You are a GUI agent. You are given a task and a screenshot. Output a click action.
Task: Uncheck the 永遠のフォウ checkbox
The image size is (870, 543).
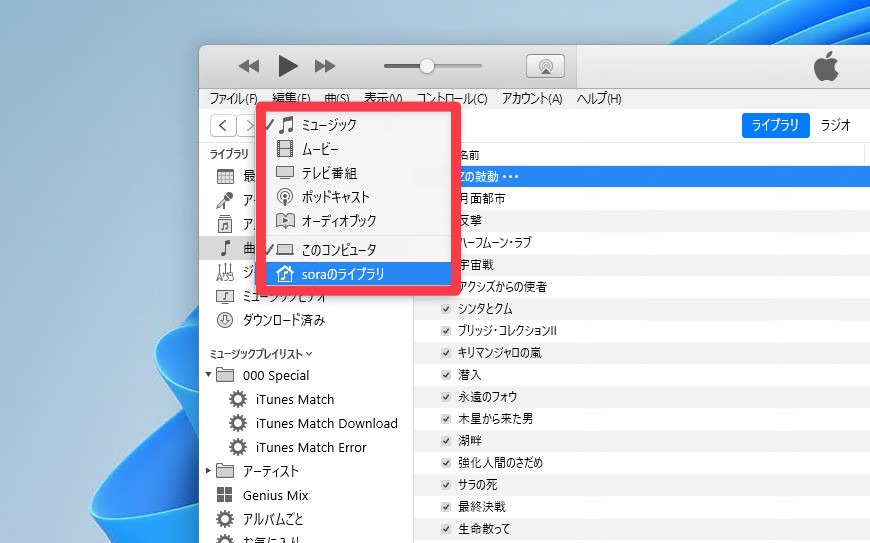[446, 397]
